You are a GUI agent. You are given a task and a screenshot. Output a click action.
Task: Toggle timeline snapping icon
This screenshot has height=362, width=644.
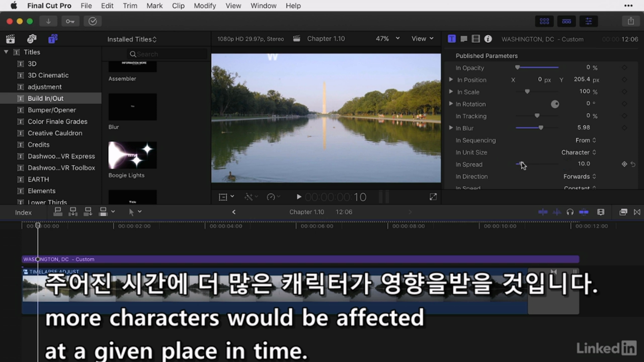[x=584, y=212]
